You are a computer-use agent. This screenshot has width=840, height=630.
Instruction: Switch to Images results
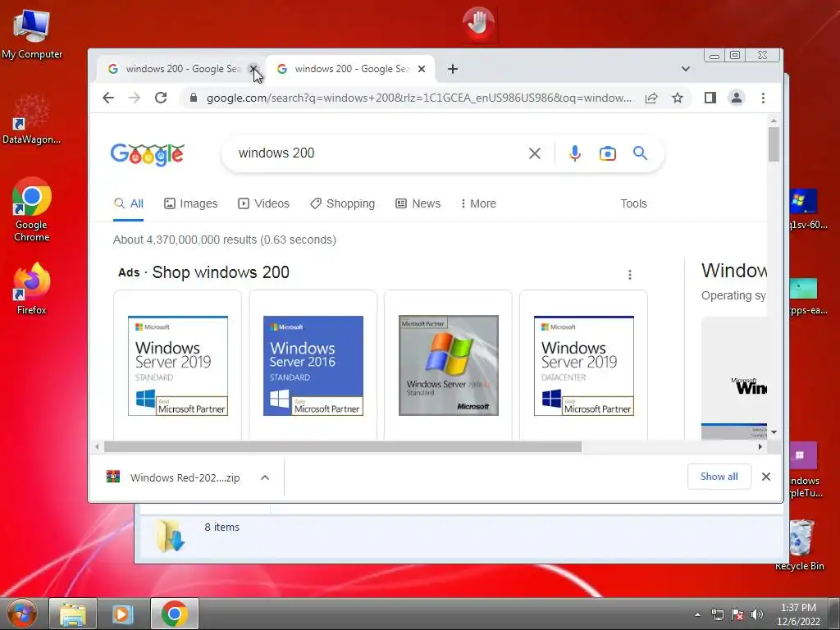tap(190, 203)
